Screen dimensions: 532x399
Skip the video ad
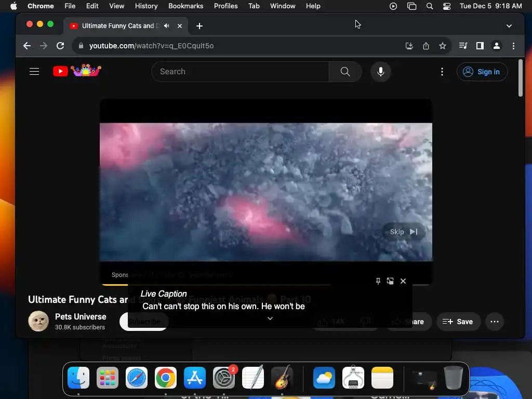(403, 232)
